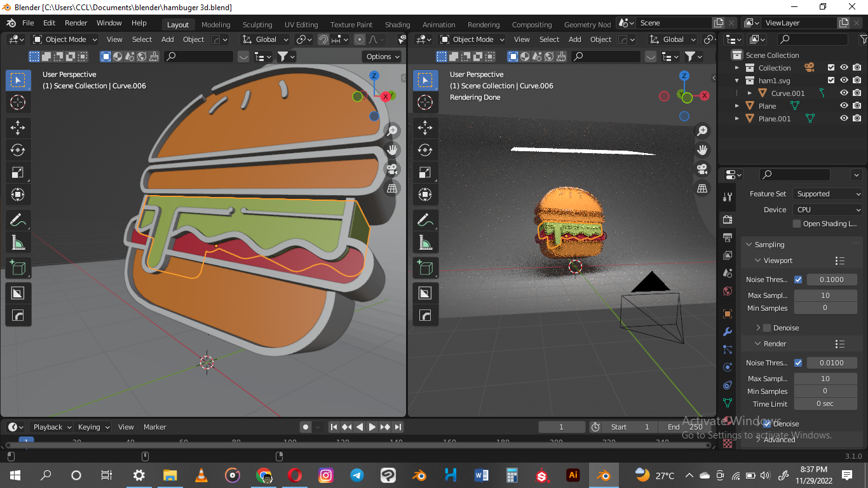This screenshot has width=868, height=488.
Task: Open the Particles properties tab
Action: (728, 349)
